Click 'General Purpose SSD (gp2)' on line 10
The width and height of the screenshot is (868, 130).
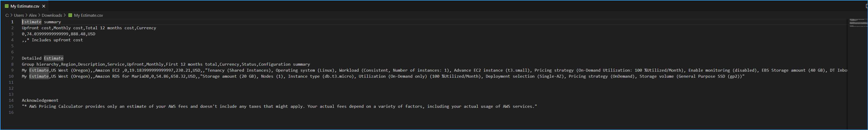[x=709, y=76]
